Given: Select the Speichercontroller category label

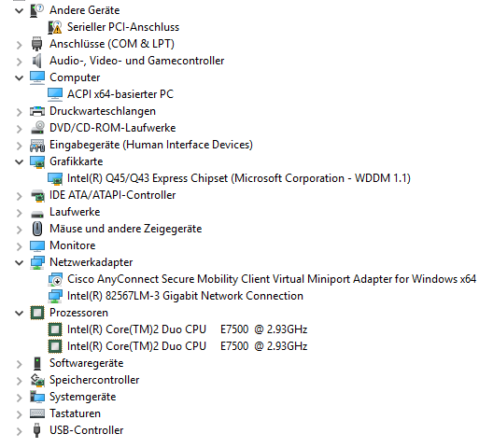Looking at the screenshot, I should click(94, 380).
